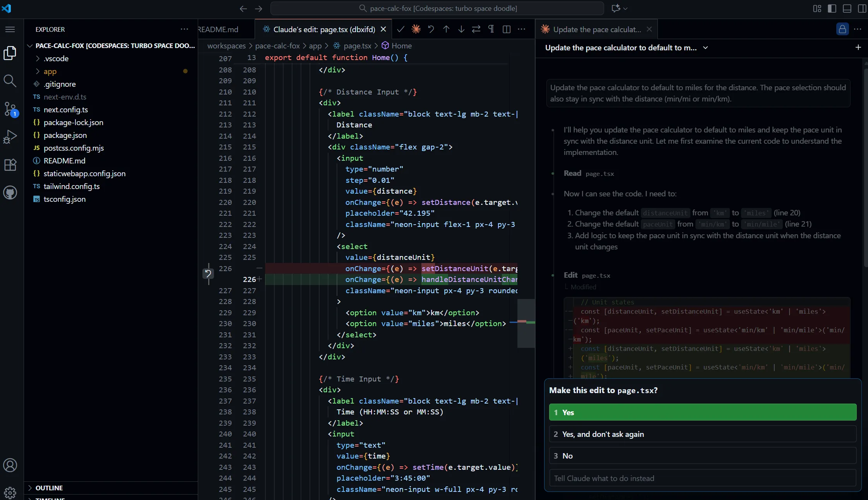Open the Run and Debug view
The image size is (868, 500).
point(10,136)
